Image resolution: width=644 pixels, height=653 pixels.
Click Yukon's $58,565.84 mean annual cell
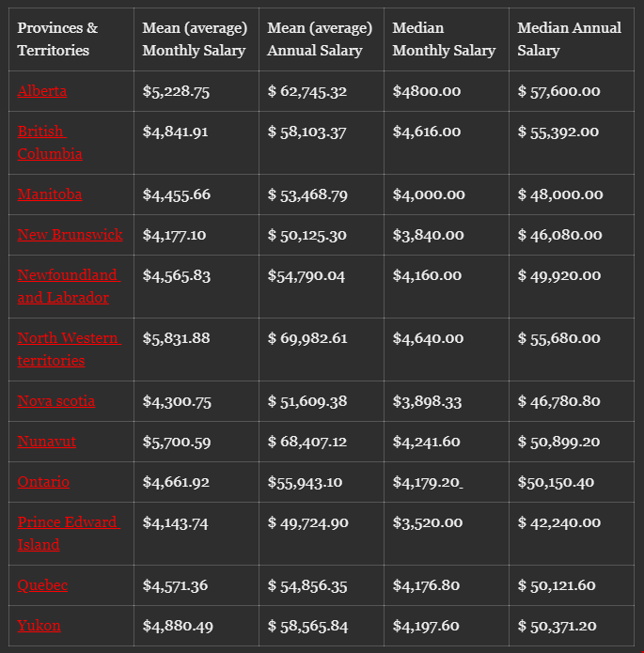click(x=307, y=626)
